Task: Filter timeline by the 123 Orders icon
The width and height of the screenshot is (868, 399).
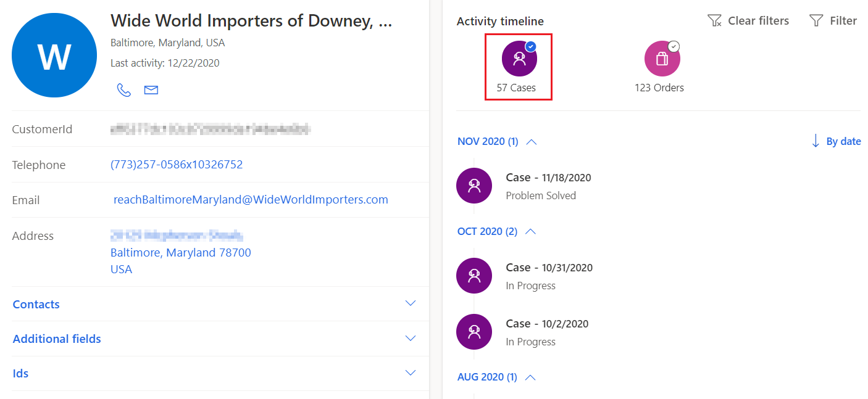Action: pyautogui.click(x=661, y=58)
